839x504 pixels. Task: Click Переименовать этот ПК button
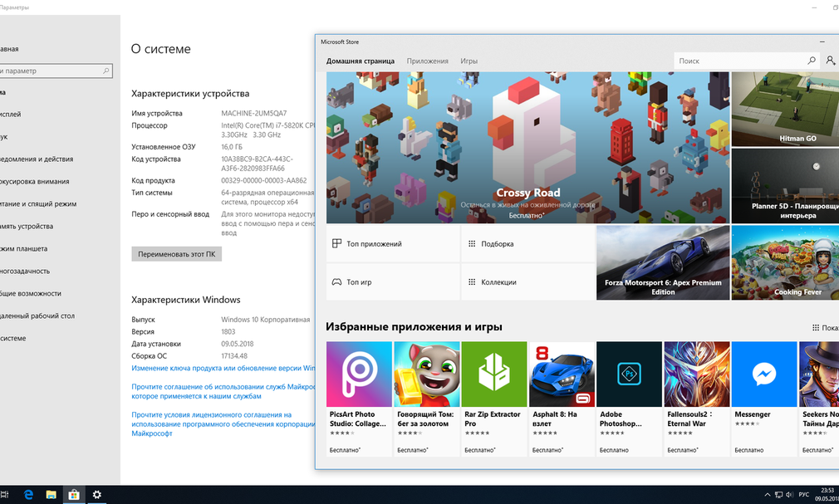point(177,254)
